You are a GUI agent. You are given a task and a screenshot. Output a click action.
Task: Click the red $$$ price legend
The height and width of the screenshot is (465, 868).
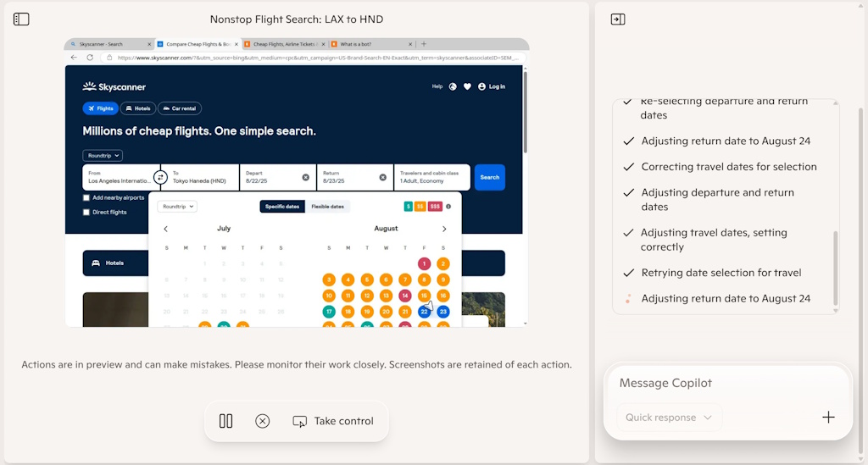point(435,207)
